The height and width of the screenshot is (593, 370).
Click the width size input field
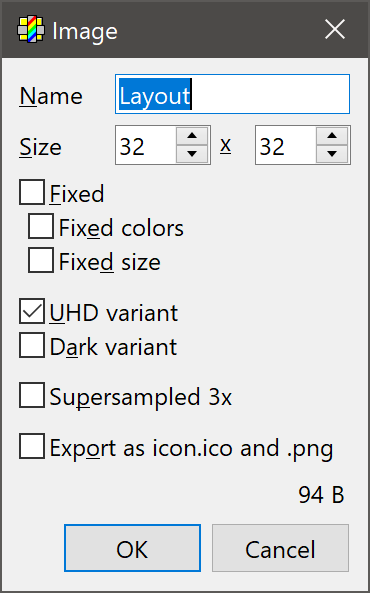click(x=146, y=145)
